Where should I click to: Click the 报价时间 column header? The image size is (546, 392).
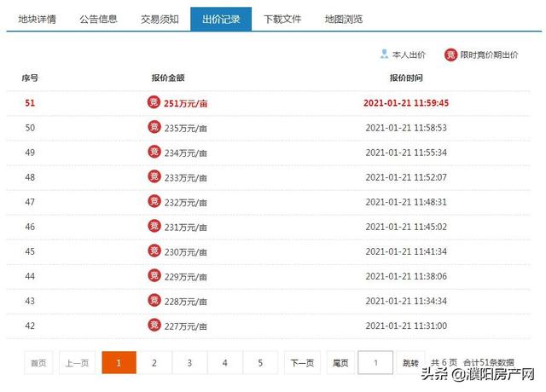(406, 78)
